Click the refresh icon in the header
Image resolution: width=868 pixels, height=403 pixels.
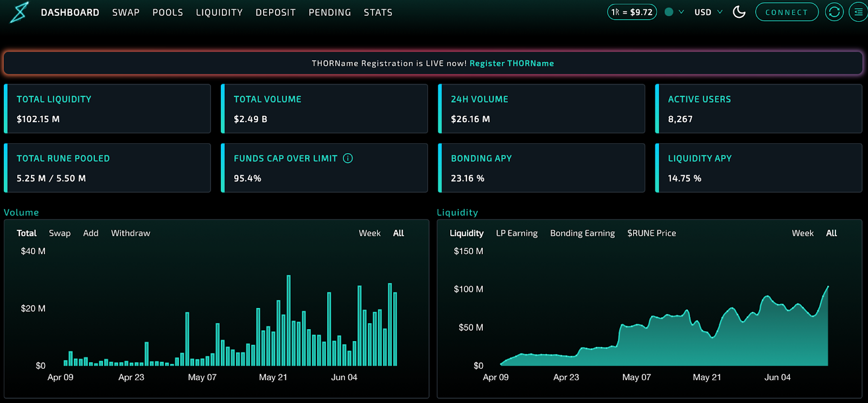tap(834, 12)
